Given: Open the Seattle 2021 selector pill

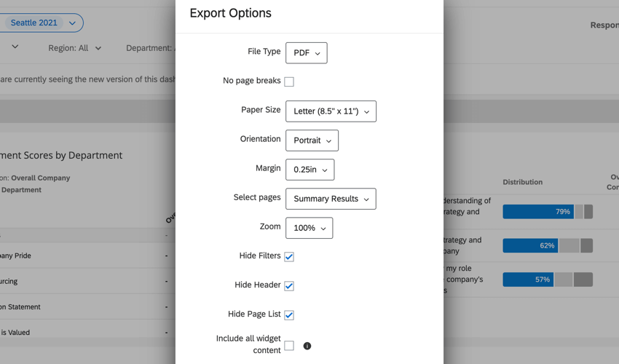Looking at the screenshot, I should pyautogui.click(x=42, y=23).
